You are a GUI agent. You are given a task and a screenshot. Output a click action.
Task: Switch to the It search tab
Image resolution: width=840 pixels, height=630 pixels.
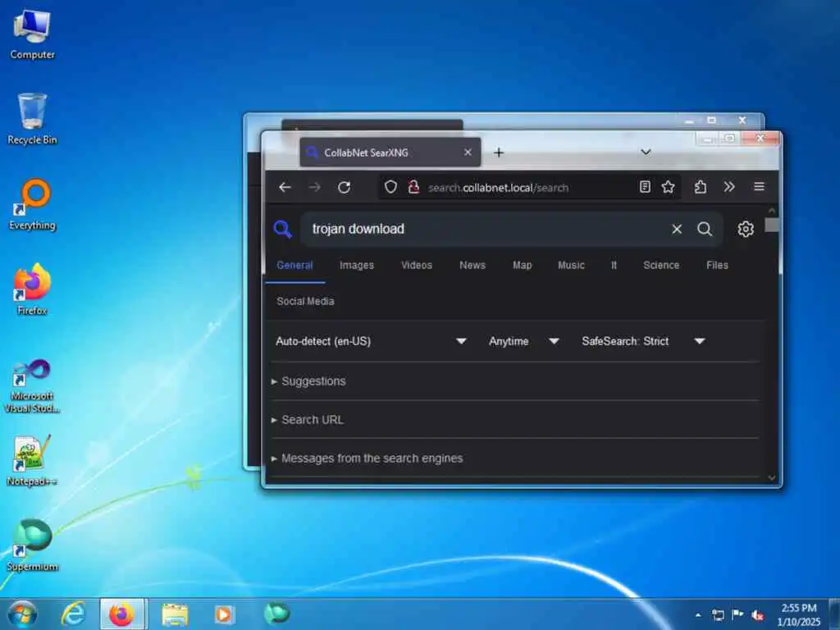click(614, 265)
